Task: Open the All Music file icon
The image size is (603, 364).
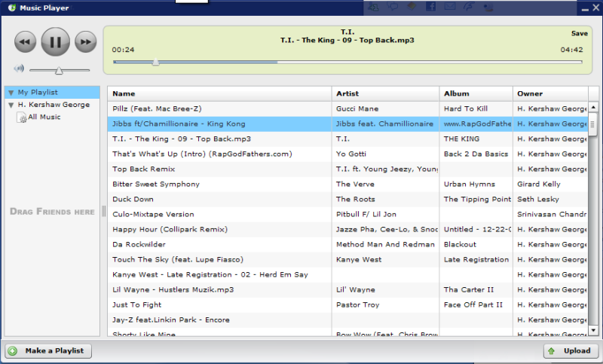Action: click(23, 117)
